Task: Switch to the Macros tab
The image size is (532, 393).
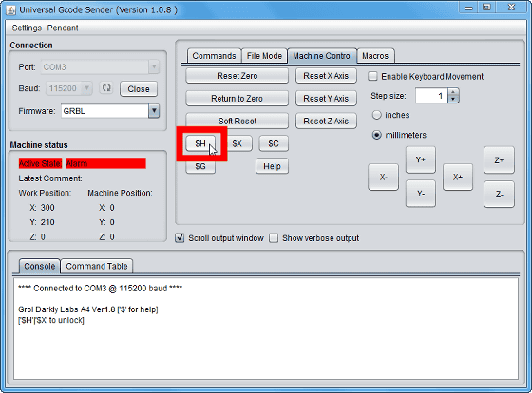Action: (375, 56)
